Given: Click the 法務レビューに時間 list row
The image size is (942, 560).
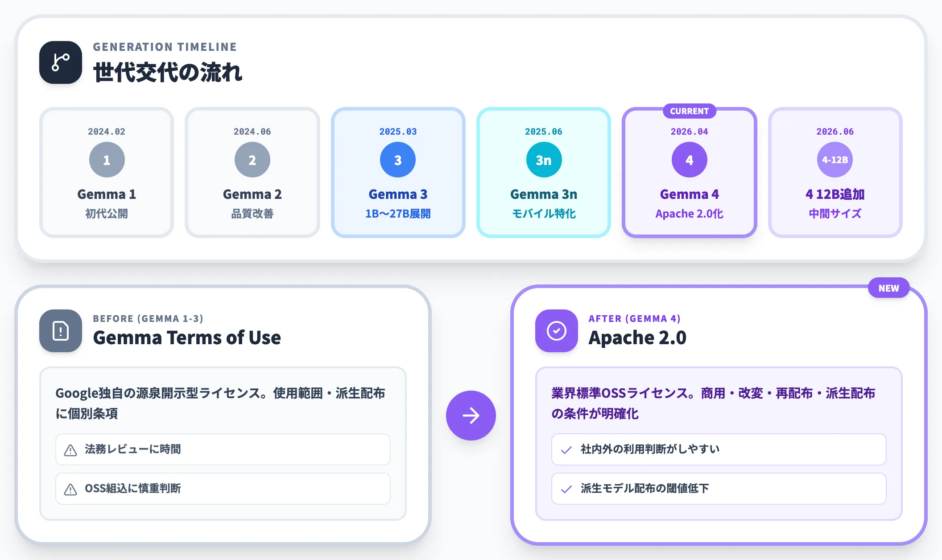Looking at the screenshot, I should click(223, 449).
